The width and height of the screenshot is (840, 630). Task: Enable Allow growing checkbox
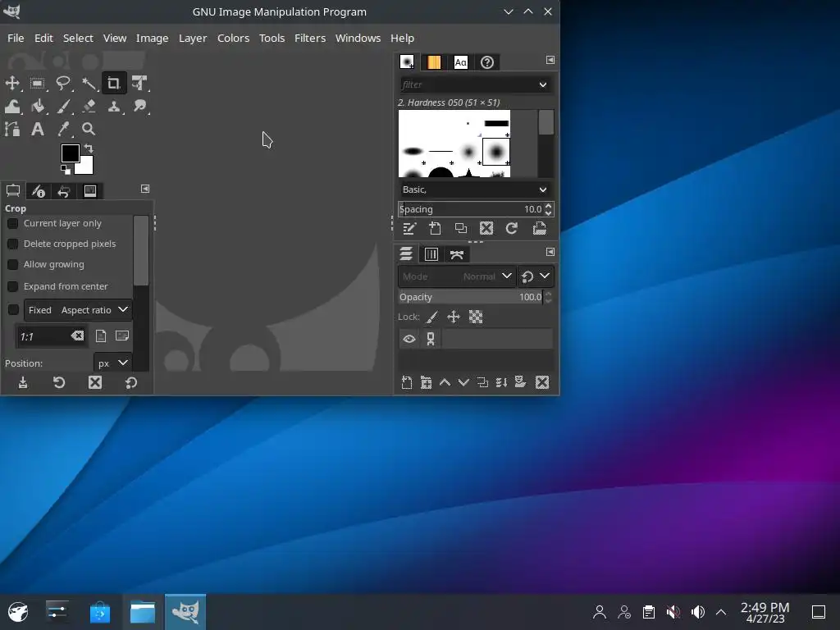pos(13,265)
